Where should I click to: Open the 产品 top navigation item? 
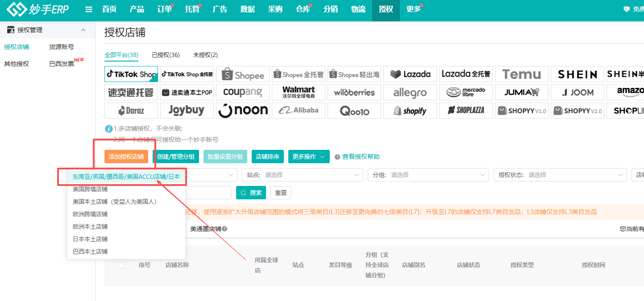(137, 9)
